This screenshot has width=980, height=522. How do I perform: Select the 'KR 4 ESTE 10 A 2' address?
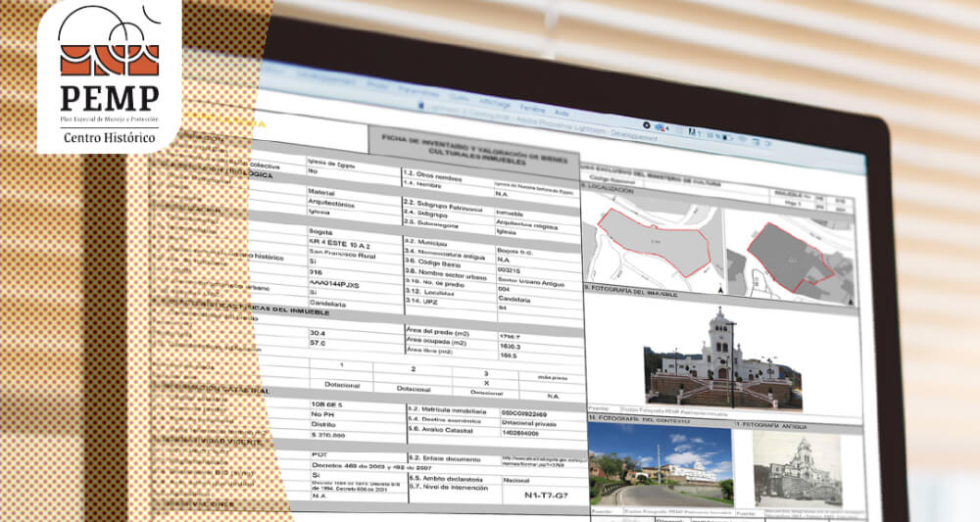point(339,243)
